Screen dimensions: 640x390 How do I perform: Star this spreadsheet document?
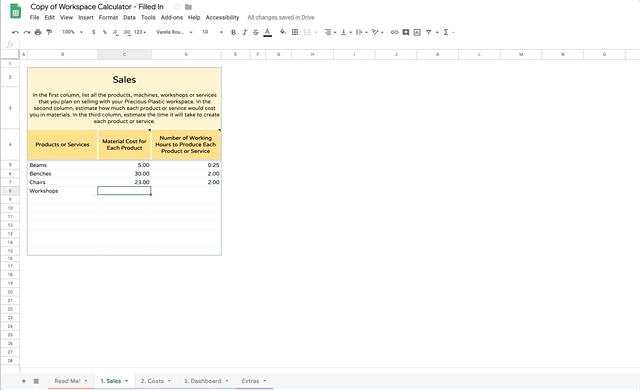[x=177, y=7]
